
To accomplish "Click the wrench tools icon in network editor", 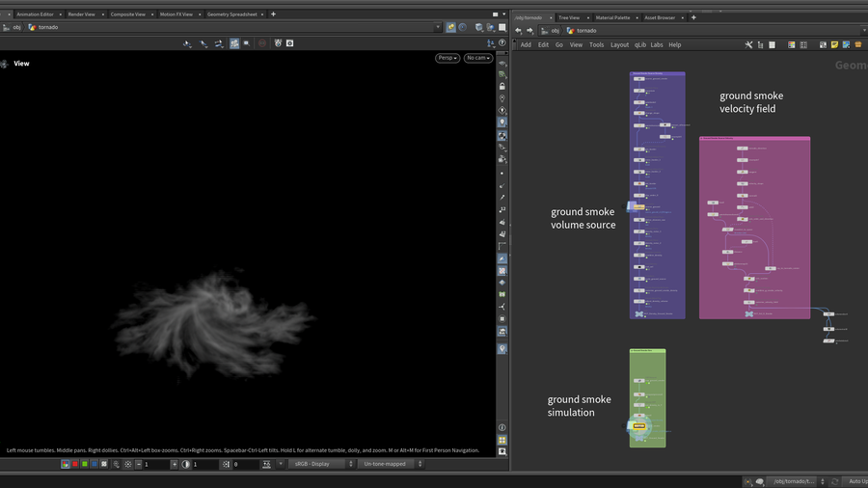I will 748,44.
